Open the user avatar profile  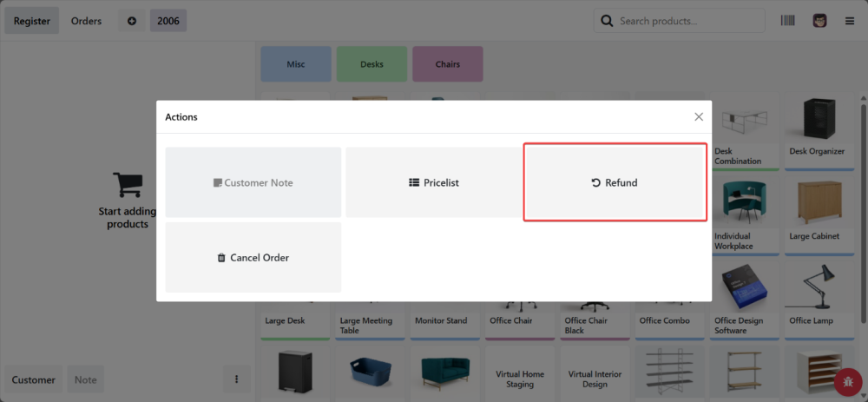819,21
